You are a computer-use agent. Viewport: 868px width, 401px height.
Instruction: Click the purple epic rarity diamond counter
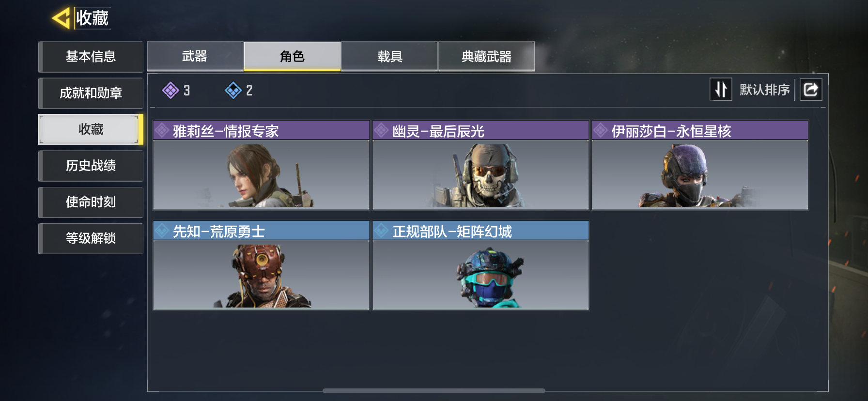click(x=176, y=90)
